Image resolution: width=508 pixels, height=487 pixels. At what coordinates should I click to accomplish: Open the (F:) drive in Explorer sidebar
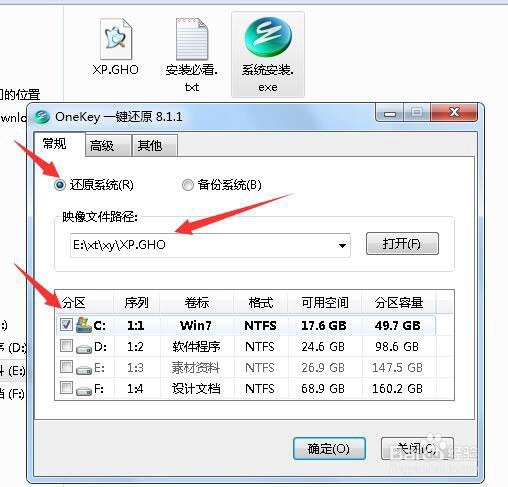[x=13, y=394]
